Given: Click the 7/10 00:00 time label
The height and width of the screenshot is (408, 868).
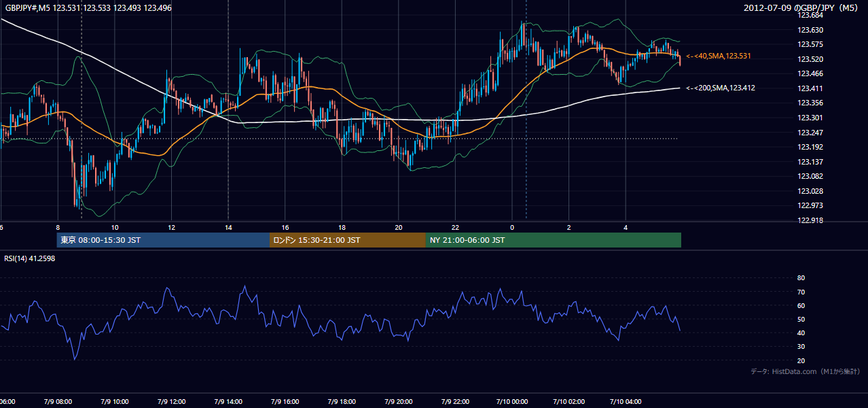Looking at the screenshot, I should pos(511,401).
